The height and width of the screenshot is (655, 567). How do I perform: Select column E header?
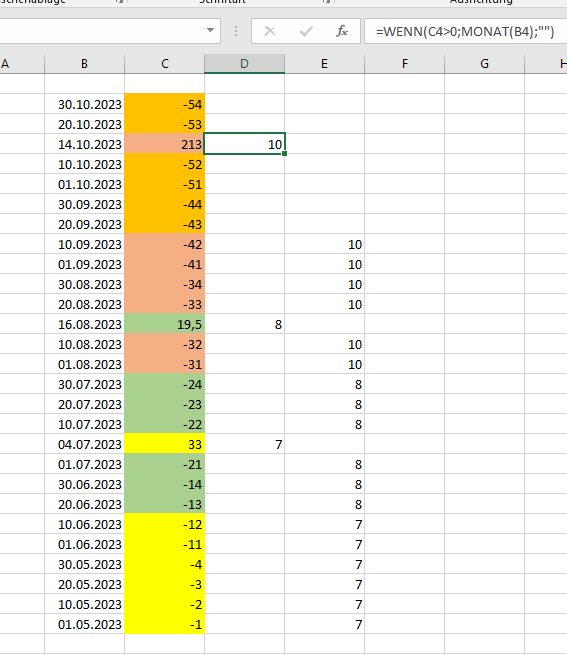click(325, 63)
